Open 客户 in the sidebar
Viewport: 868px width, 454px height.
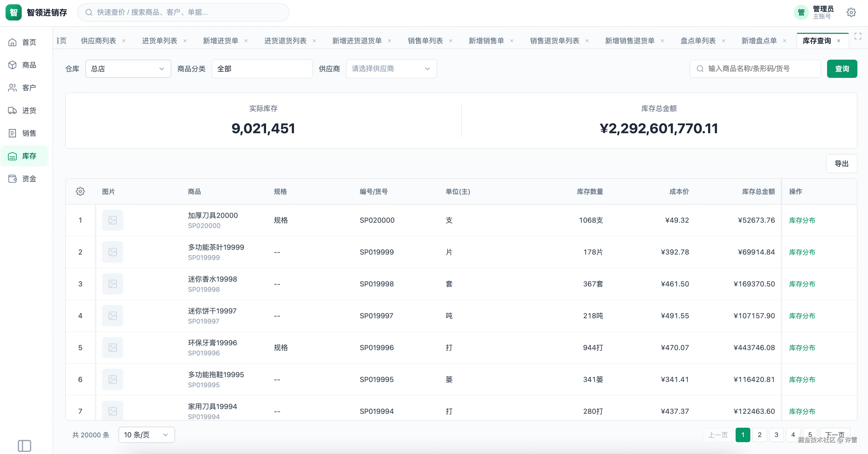(24, 88)
